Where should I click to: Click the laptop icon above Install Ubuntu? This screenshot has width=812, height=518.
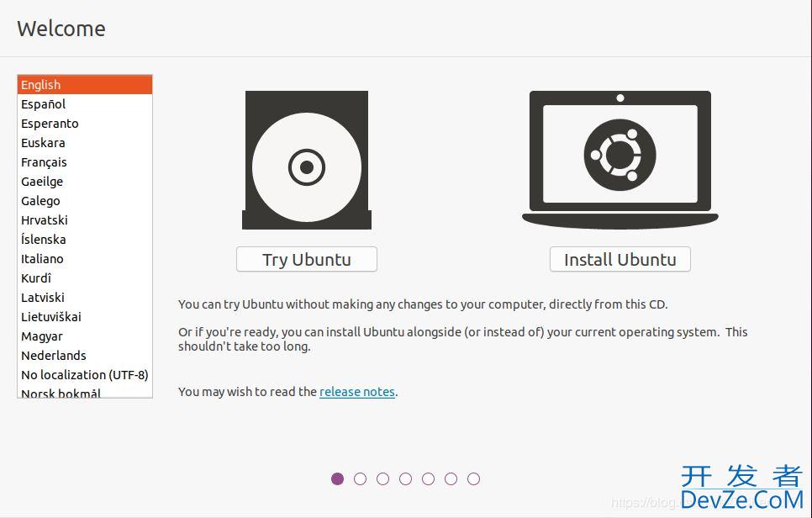[620, 160]
